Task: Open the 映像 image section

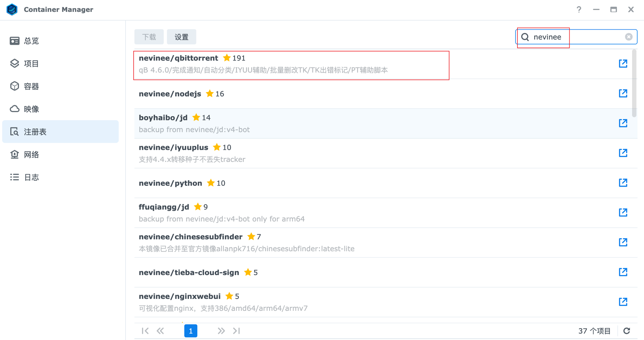Action: click(x=31, y=109)
